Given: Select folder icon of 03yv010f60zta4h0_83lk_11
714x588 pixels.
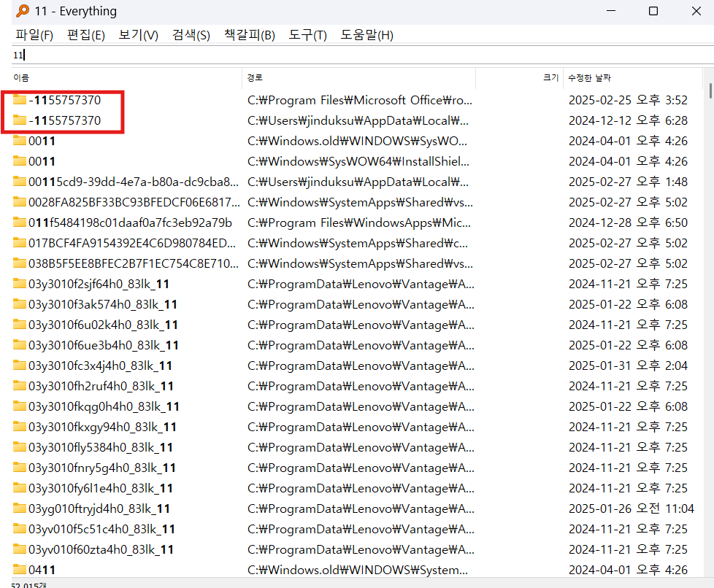Looking at the screenshot, I should click(x=20, y=549).
